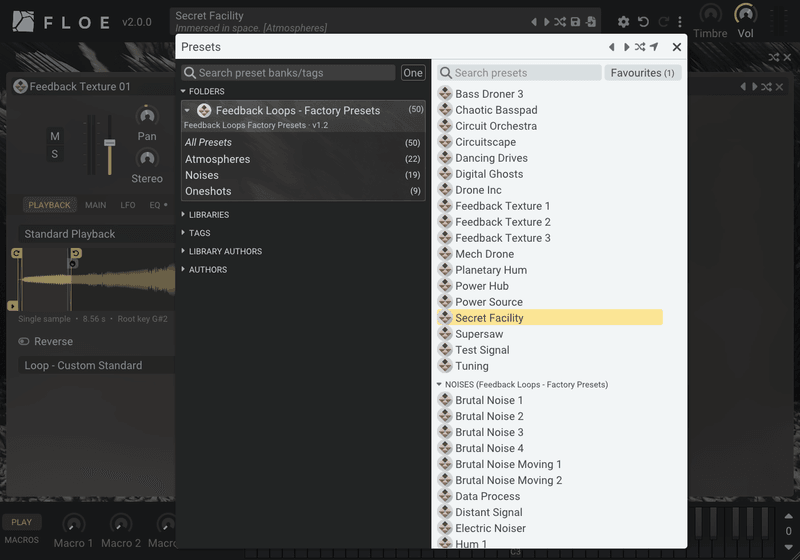Select the Noises folder

point(303,175)
